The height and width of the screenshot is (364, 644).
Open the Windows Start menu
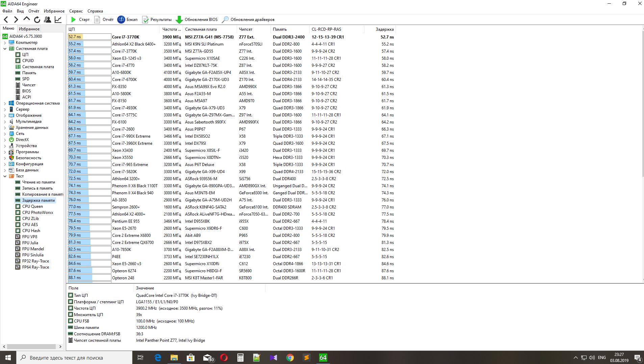(x=8, y=358)
